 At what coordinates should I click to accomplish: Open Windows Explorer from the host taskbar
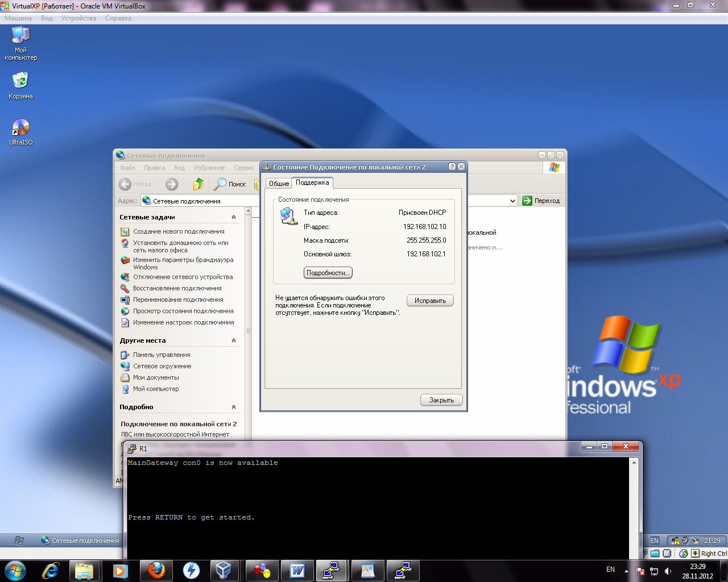click(x=84, y=570)
